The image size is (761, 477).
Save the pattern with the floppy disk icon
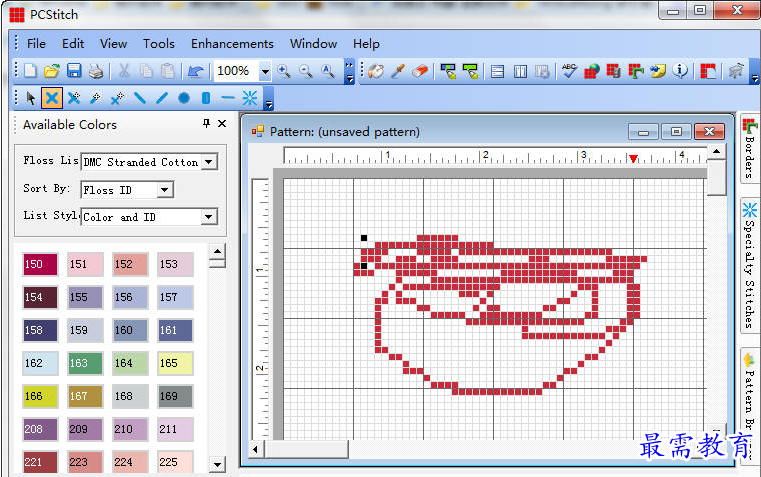coord(74,71)
